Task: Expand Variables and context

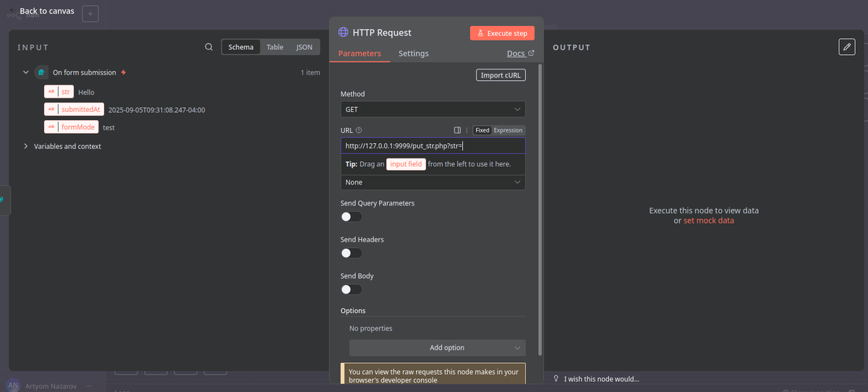Action: click(26, 146)
